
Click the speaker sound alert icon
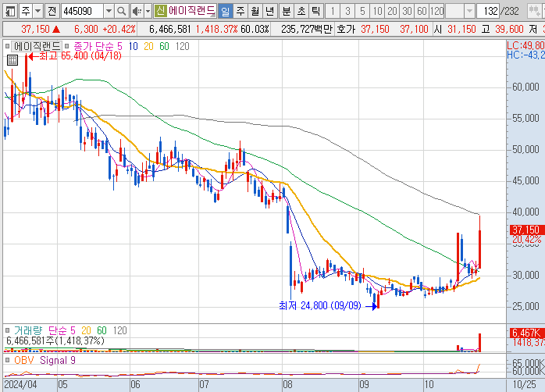point(137,11)
